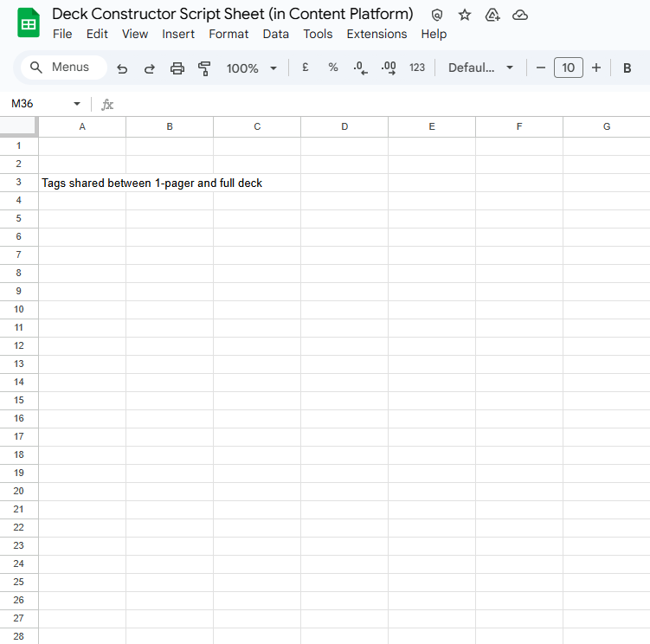The width and height of the screenshot is (650, 644).
Task: Expand the 100% zoom dropdown
Action: 252,68
